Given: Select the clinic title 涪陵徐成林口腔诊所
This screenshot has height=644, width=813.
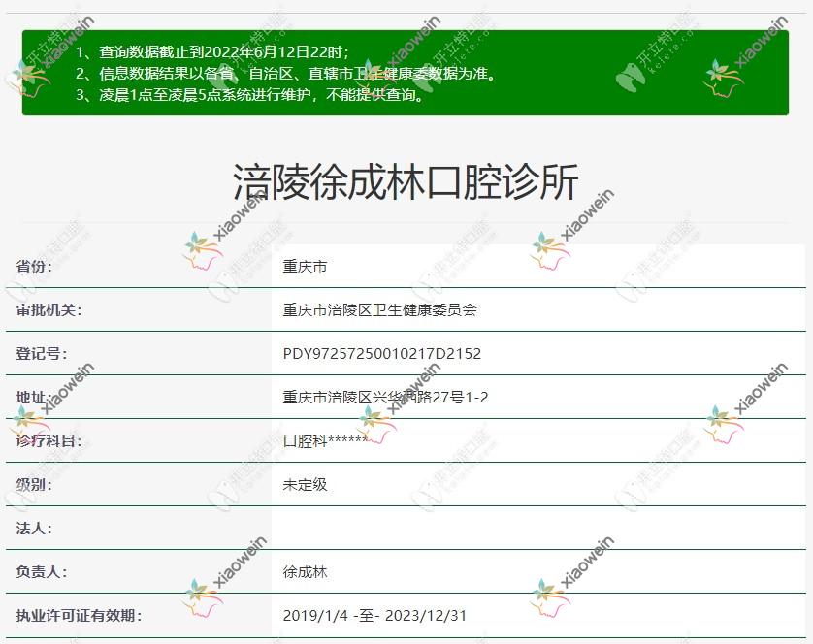Looking at the screenshot, I should click(406, 181).
